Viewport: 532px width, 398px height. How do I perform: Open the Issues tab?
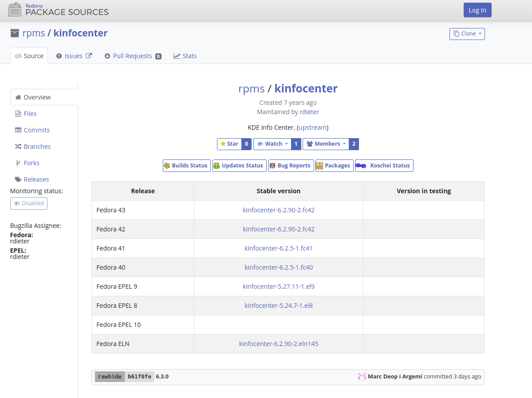click(74, 56)
